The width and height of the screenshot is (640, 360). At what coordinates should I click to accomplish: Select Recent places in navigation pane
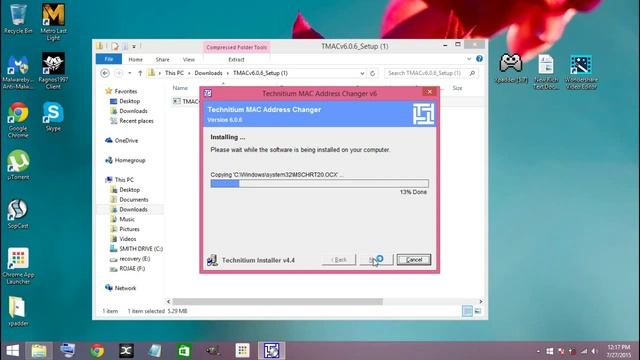[136, 121]
